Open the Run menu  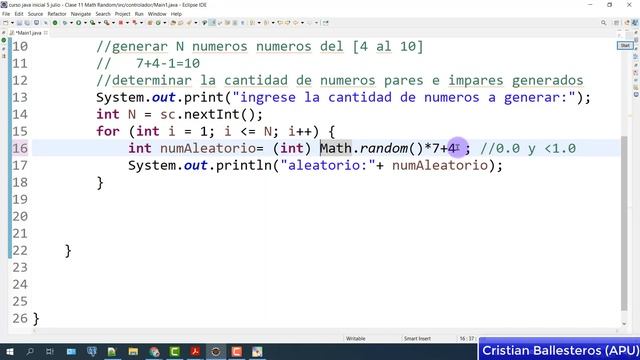coord(139,14)
